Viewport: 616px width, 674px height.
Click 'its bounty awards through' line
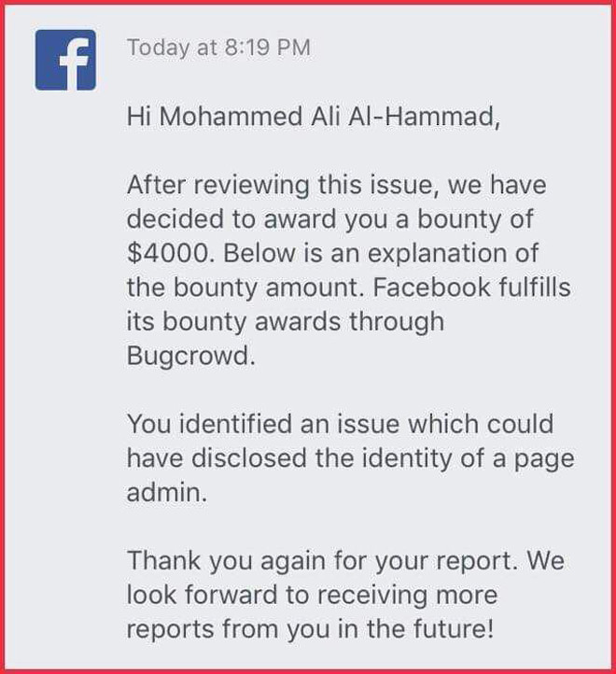pyautogui.click(x=286, y=322)
